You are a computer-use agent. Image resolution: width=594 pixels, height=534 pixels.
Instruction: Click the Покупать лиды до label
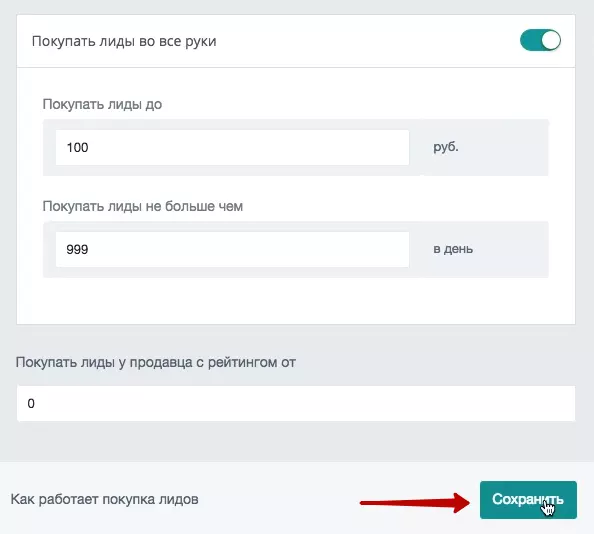[x=102, y=104]
